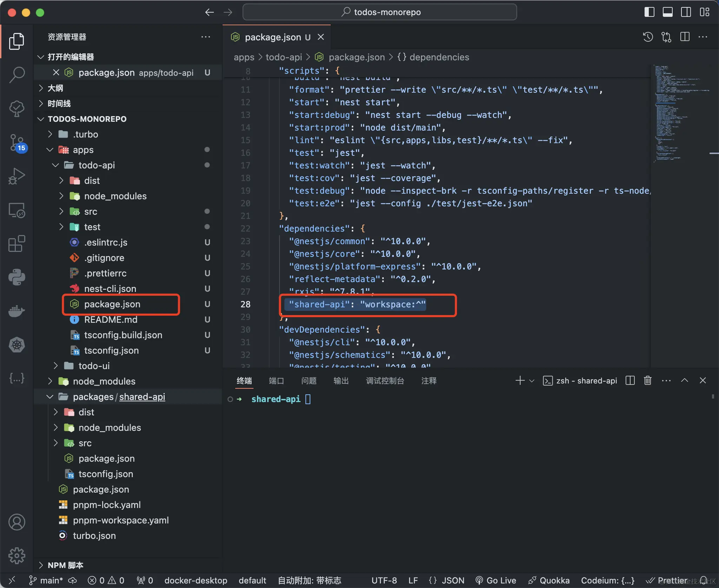Viewport: 719px width, 588px height.
Task: Open editor More Actions ellipsis
Action: (703, 37)
